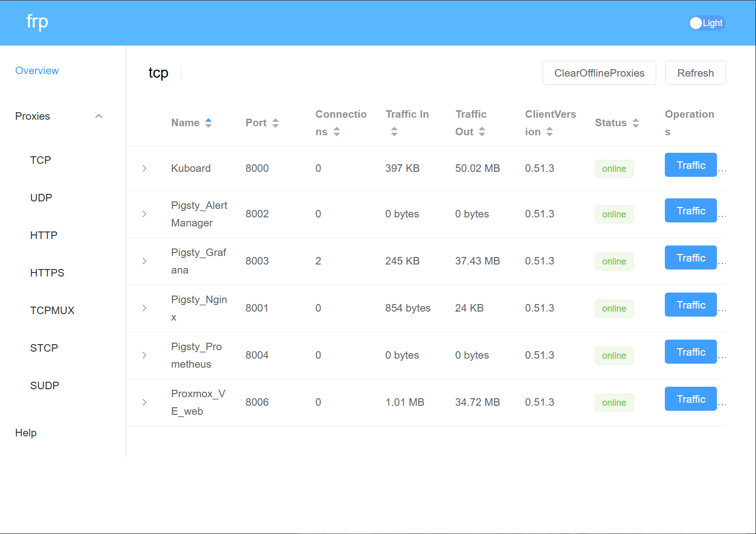Sort by Traffic In sort arrows
Viewport: 756px width, 534px height.
pos(394,132)
